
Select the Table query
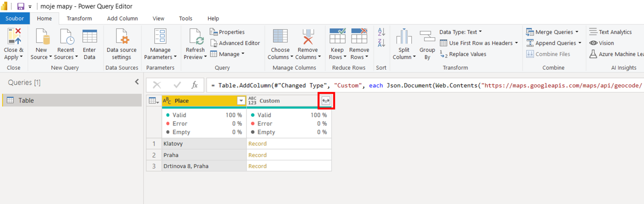click(72, 100)
